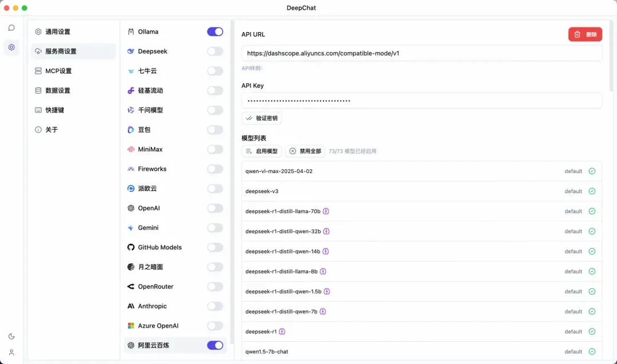Screen dimensions: 617x364
Task: Enable the OpenAI provider switch
Action: (215, 208)
